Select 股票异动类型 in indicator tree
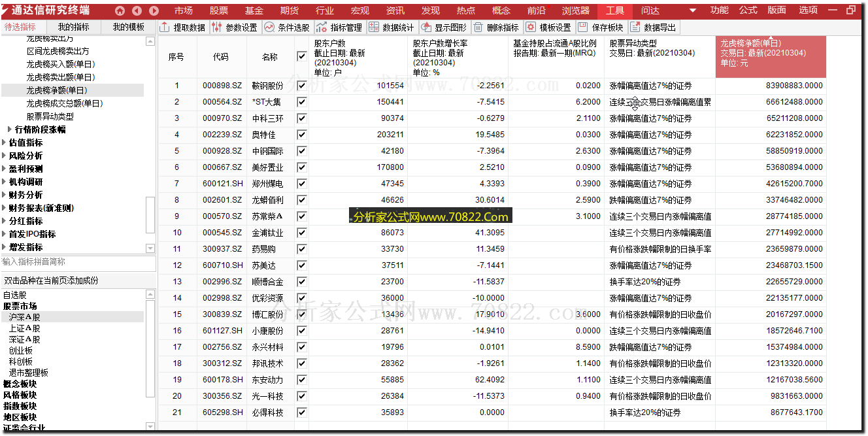This screenshot has height=436, width=868. click(x=50, y=116)
